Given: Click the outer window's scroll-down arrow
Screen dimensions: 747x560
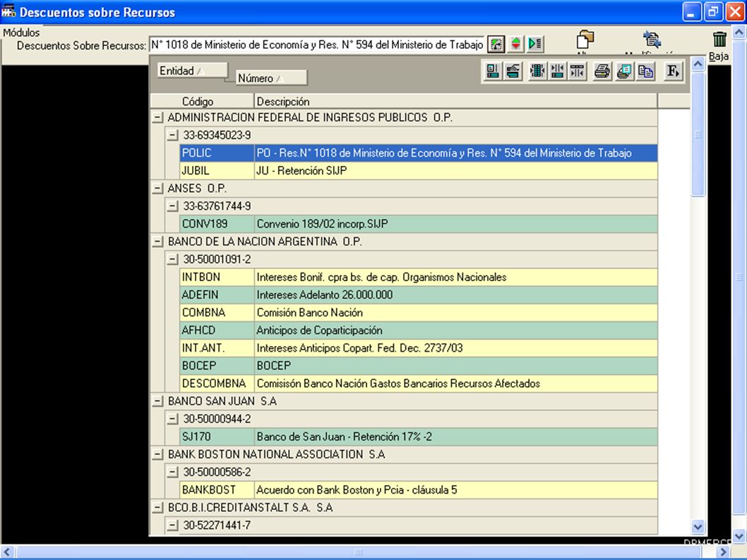Looking at the screenshot, I should [x=739, y=536].
